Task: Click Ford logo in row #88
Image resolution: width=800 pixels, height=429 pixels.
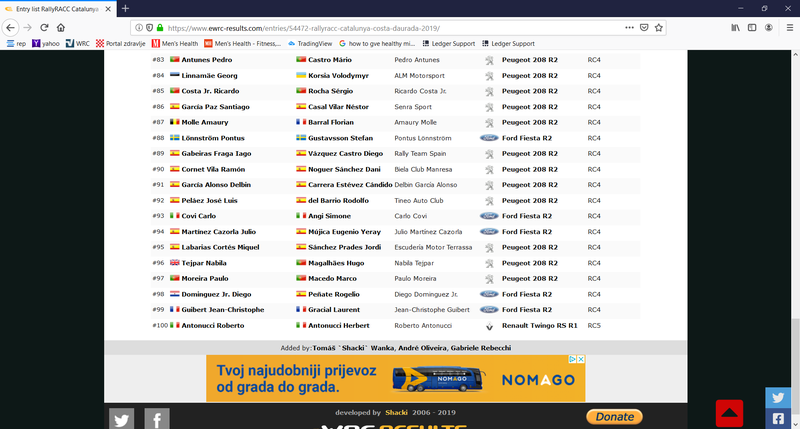Action: tap(489, 138)
